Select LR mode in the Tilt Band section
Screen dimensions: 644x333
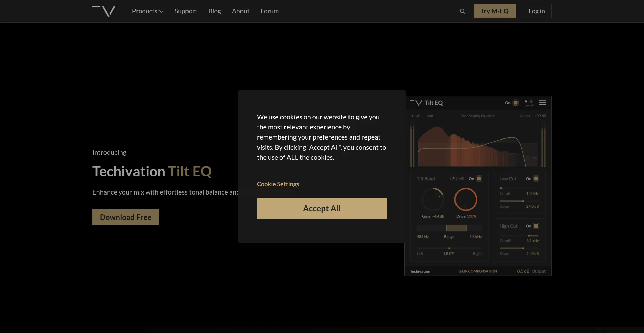pyautogui.click(x=452, y=179)
